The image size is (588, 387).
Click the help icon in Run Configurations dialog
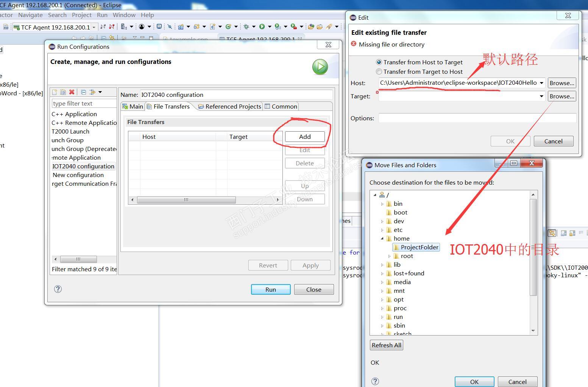[x=58, y=289]
